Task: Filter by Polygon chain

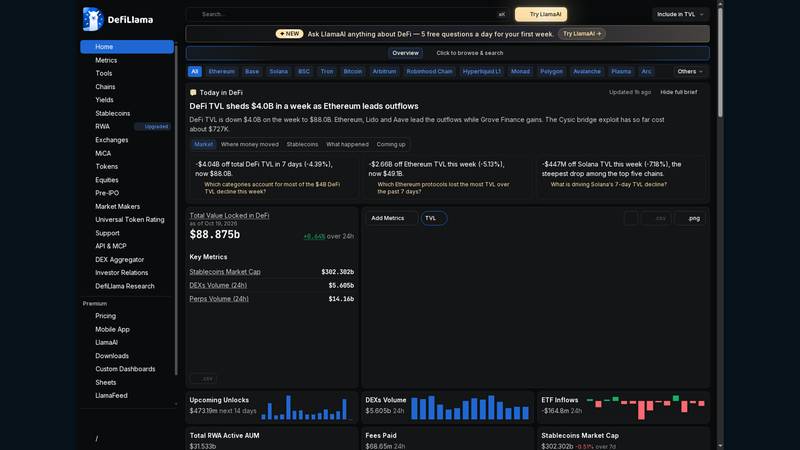Action: (x=552, y=71)
